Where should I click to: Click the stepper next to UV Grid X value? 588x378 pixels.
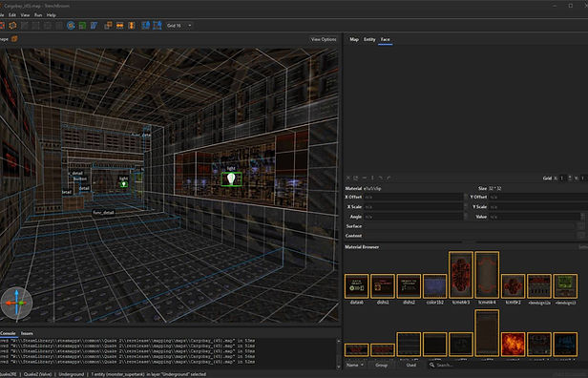570,178
